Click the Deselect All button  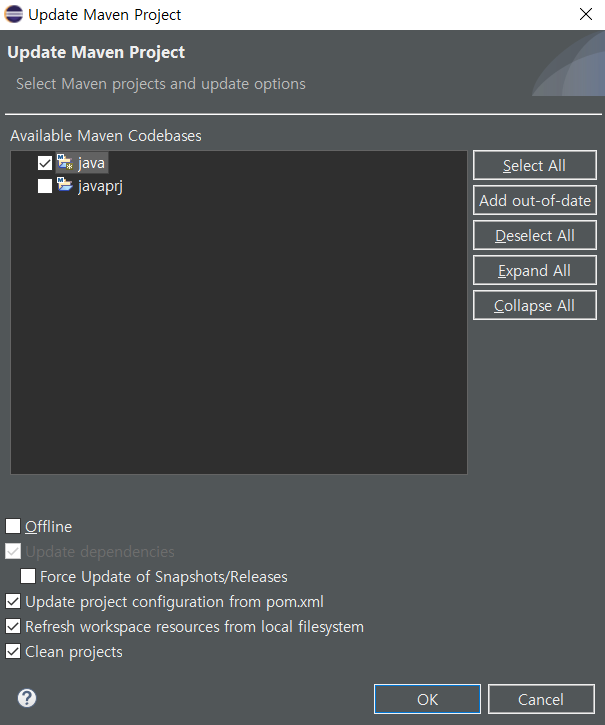pos(535,235)
